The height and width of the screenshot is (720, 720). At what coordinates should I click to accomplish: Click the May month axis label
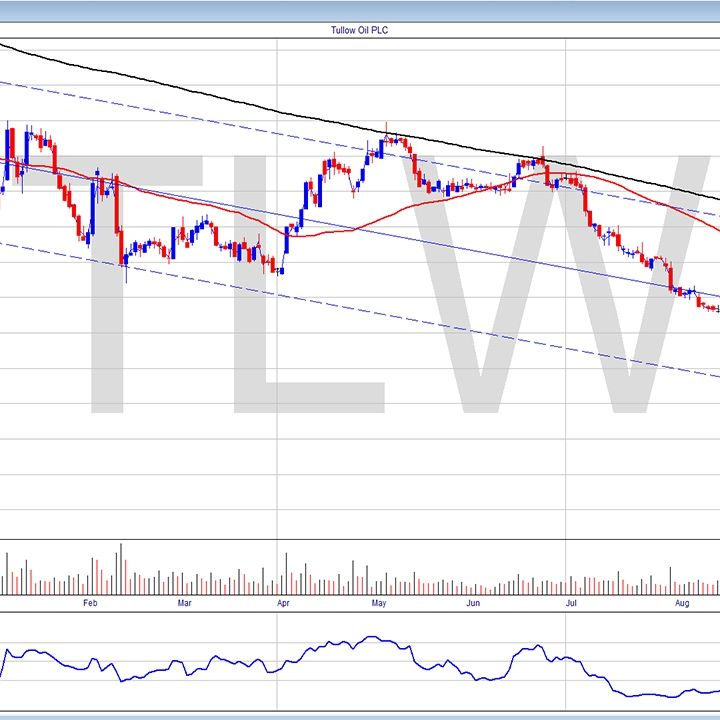(379, 604)
